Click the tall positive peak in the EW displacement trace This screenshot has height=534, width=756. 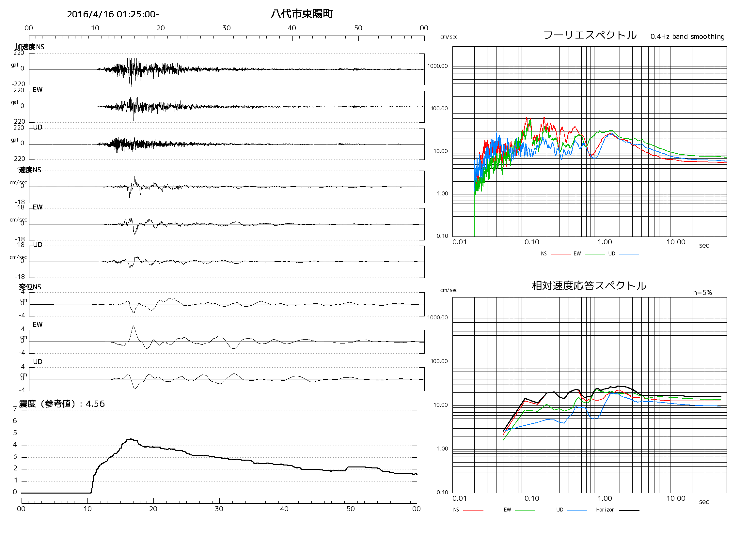(134, 333)
